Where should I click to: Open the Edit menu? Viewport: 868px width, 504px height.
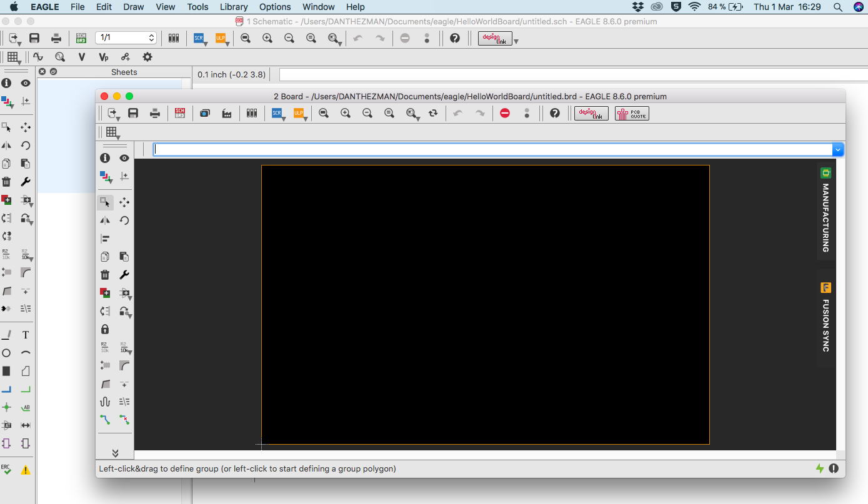pyautogui.click(x=104, y=7)
